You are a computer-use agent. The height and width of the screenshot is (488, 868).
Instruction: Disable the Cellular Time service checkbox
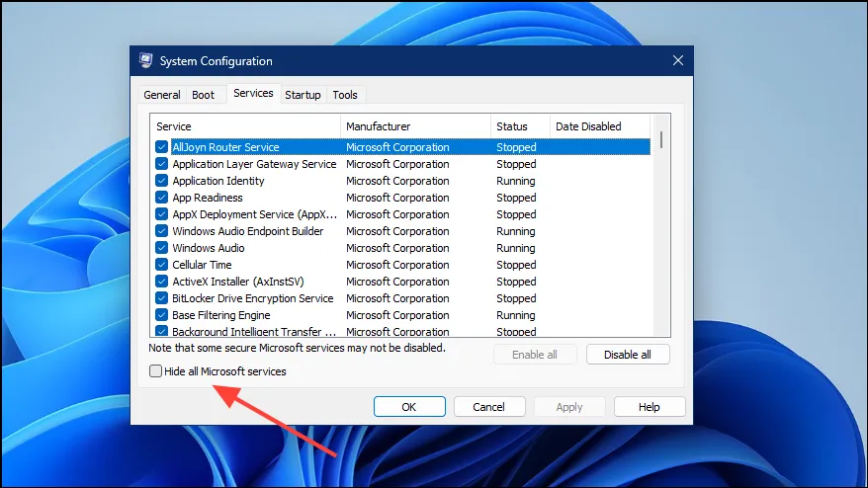pos(161,265)
